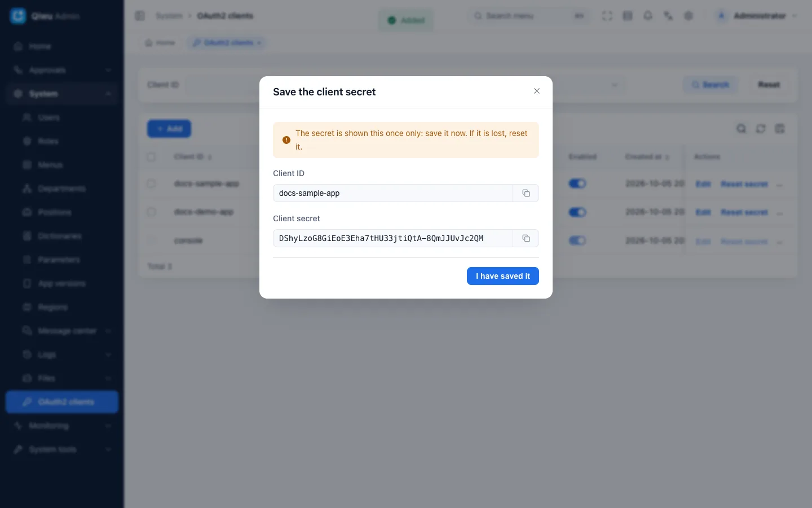Click the orange warning icon in alert

point(286,140)
